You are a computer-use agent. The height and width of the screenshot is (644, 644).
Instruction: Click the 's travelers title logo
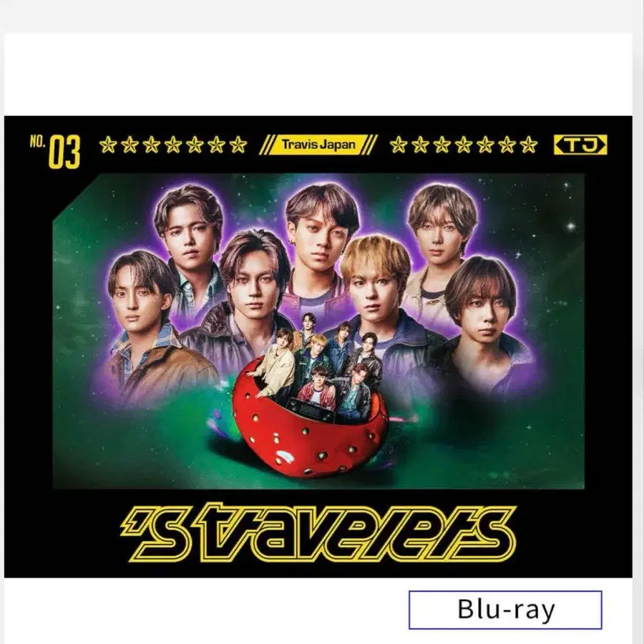pyautogui.click(x=318, y=532)
